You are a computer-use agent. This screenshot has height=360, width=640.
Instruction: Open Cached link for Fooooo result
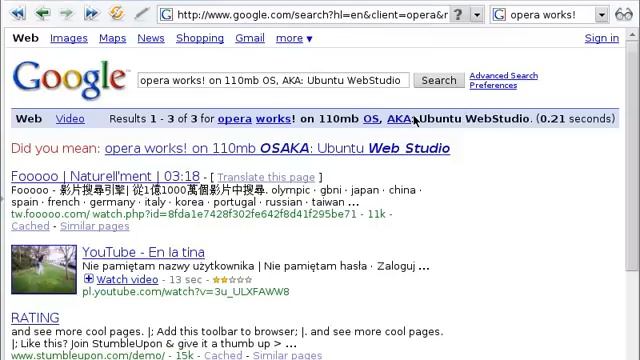(x=30, y=226)
